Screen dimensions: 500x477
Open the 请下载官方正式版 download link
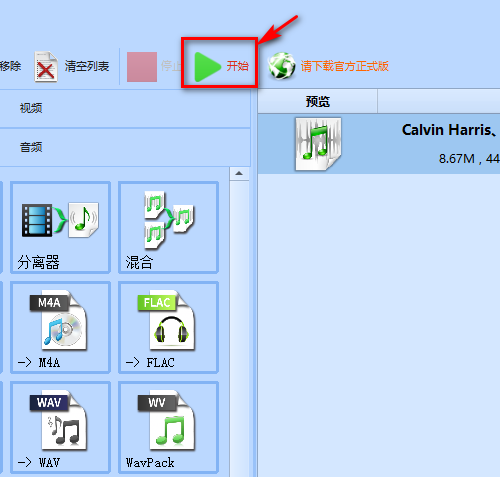pyautogui.click(x=345, y=66)
